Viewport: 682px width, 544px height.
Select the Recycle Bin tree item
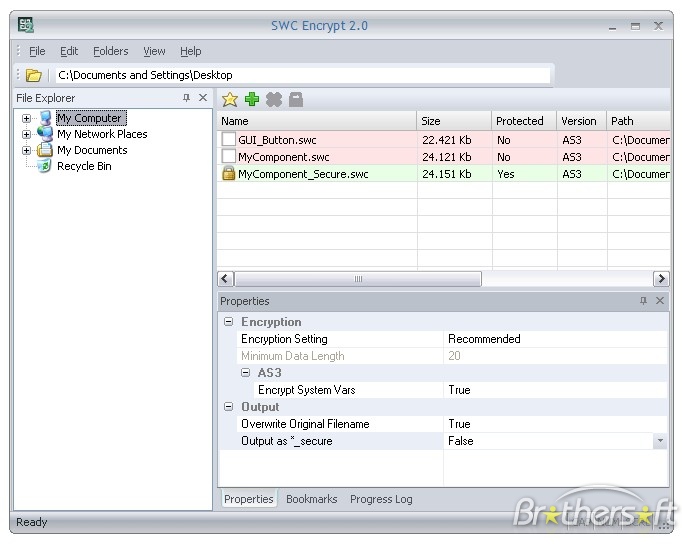(x=84, y=166)
